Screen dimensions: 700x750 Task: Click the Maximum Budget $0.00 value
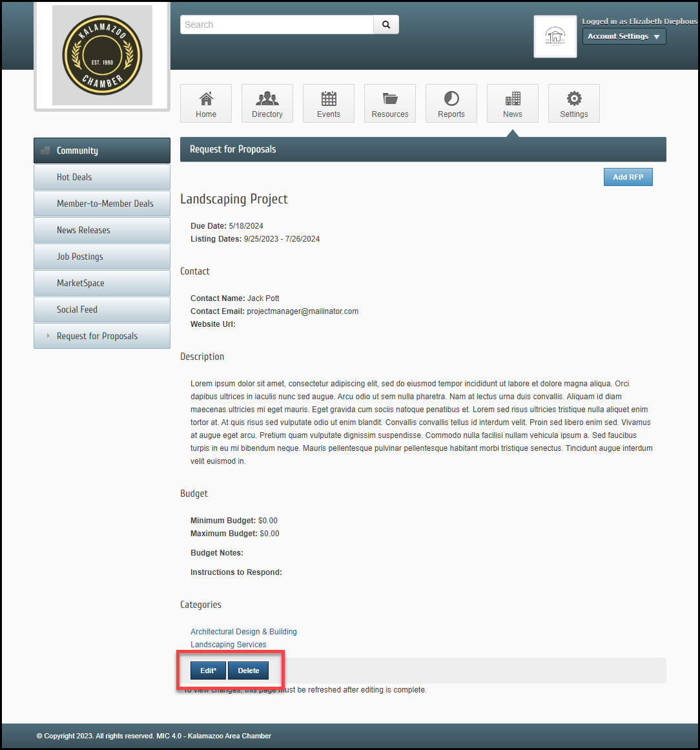tap(269, 534)
